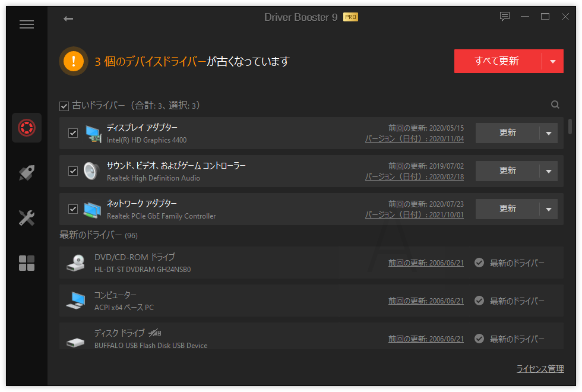
Task: Open the dropdown next to ネットワーク アダプター 更新
Action: (x=549, y=209)
